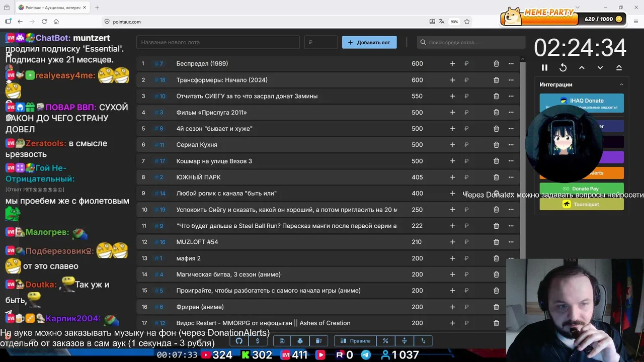Open IHAQ Donate integration
644x362 pixels.
click(582, 103)
